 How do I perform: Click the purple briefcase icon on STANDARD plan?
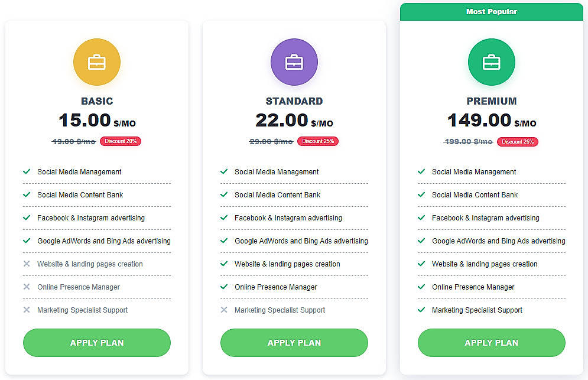click(294, 61)
